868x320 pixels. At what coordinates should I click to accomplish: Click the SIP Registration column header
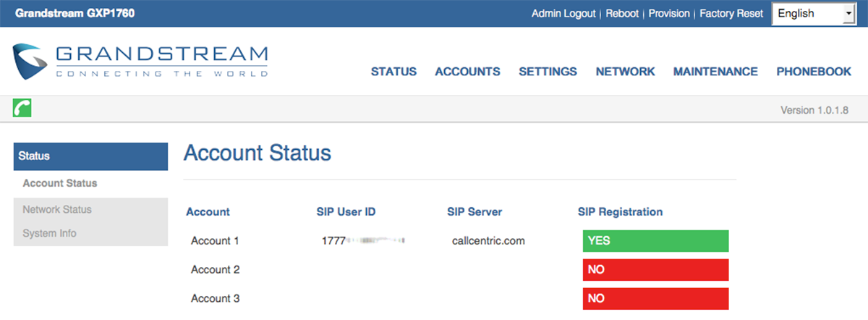tap(620, 212)
